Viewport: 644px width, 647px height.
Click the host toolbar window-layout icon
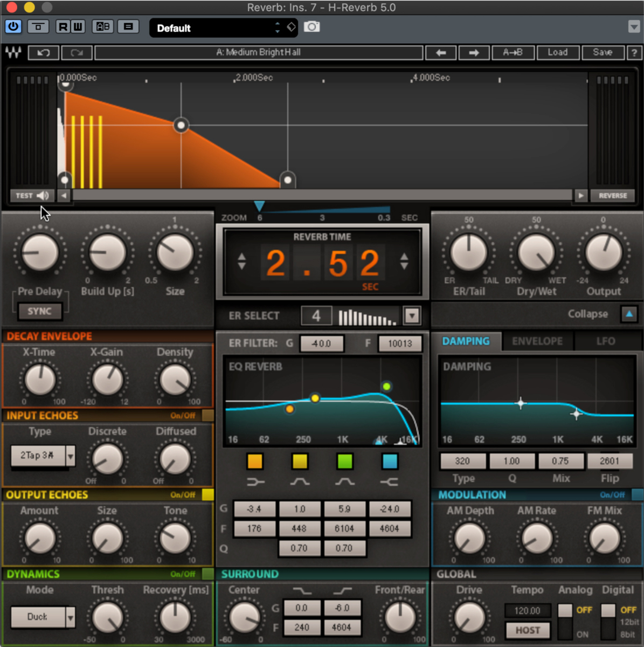[38, 26]
